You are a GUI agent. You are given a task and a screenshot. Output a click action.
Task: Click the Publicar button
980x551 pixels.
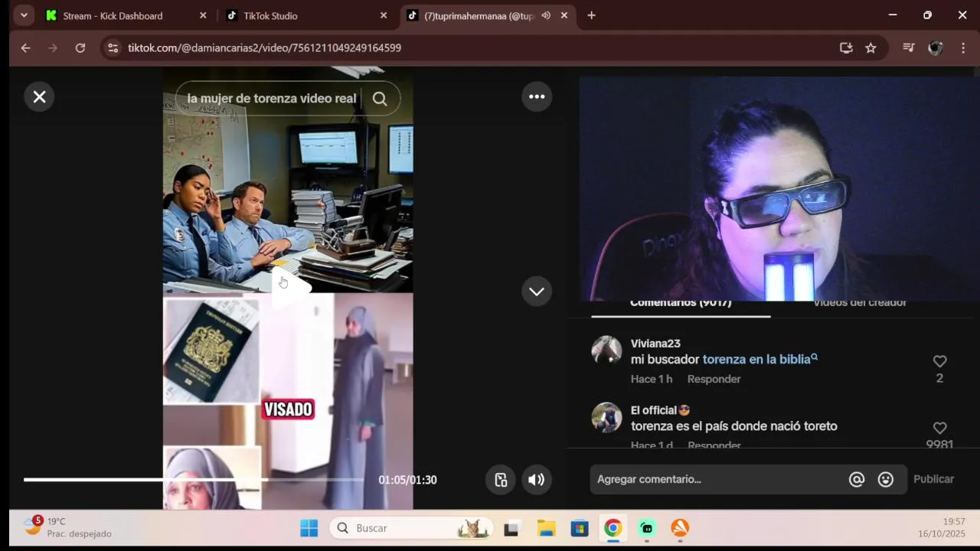[933, 479]
